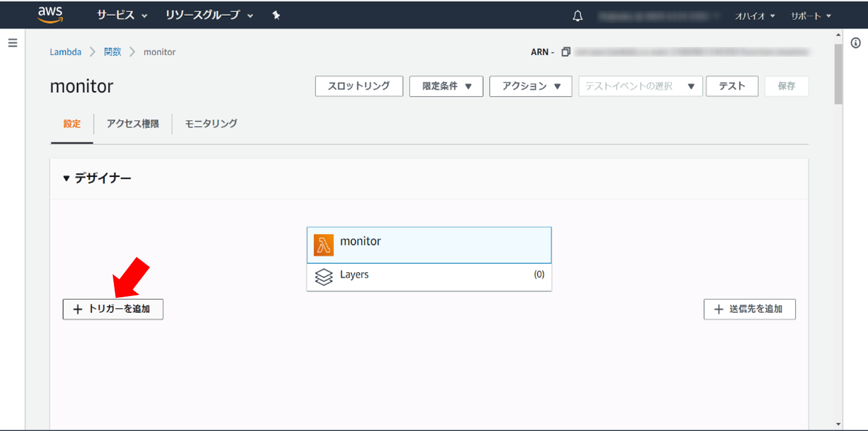Switch to the アクセス権限 tab
868x431 pixels.
point(133,123)
